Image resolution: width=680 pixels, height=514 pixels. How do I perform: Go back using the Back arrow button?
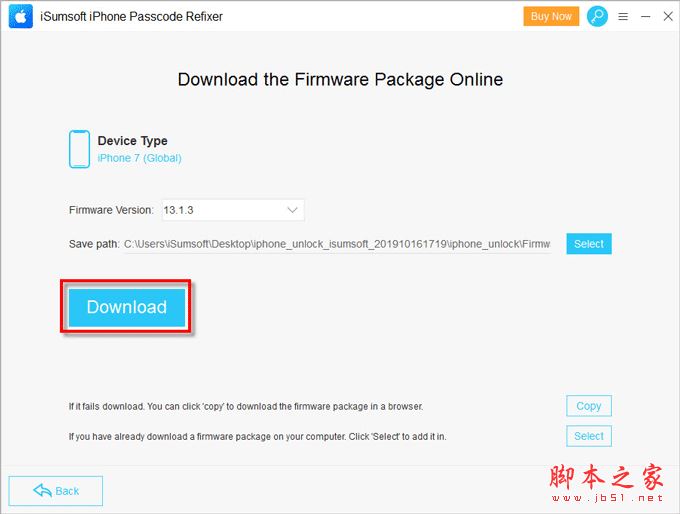[x=56, y=491]
